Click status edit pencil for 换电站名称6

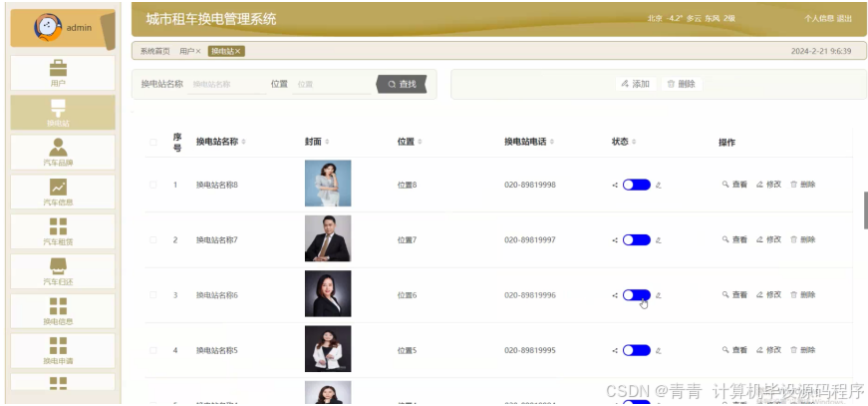click(658, 295)
